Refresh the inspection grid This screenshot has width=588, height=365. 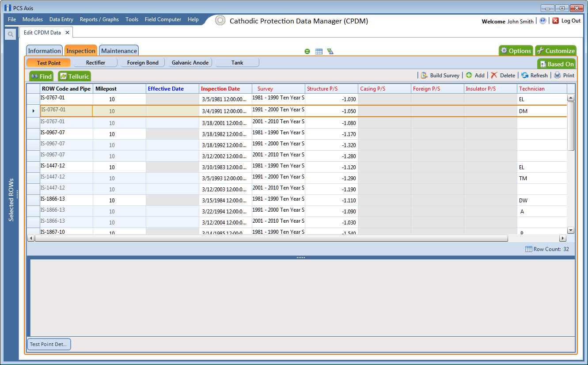pyautogui.click(x=535, y=76)
